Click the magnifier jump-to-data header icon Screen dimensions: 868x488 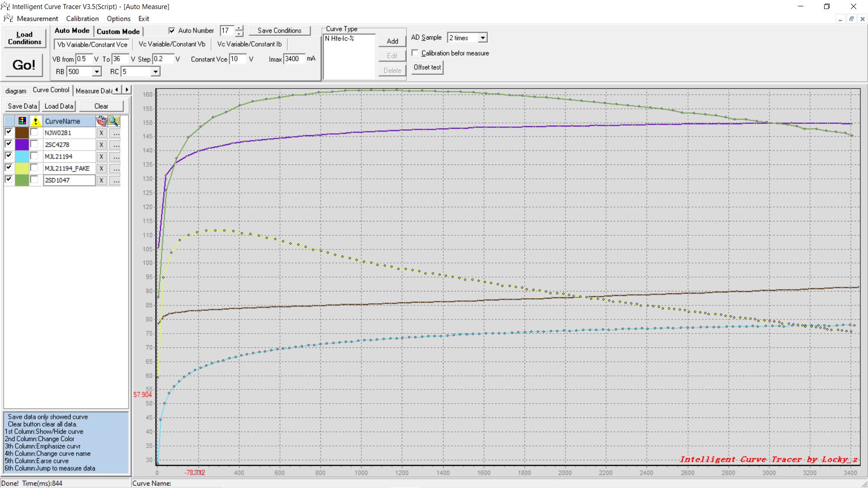point(114,121)
